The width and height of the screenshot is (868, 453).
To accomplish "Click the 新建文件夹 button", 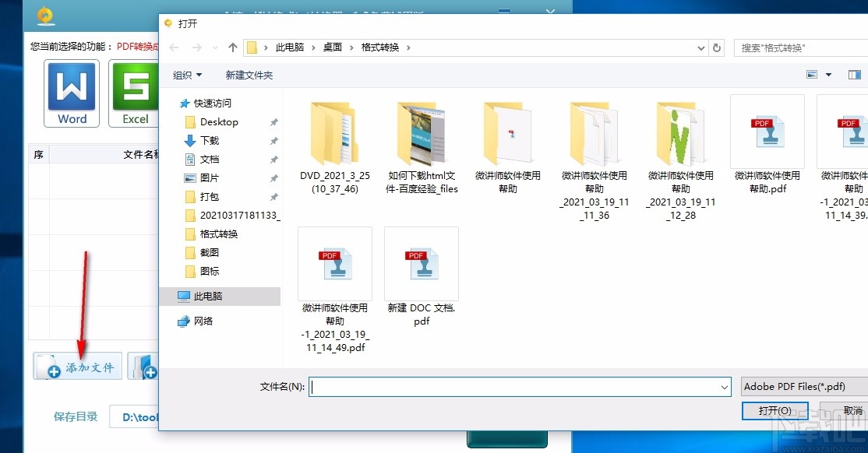I will coord(249,74).
